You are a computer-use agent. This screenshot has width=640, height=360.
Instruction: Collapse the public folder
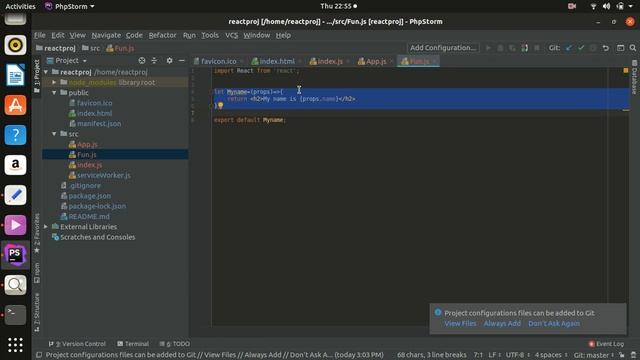(x=54, y=93)
